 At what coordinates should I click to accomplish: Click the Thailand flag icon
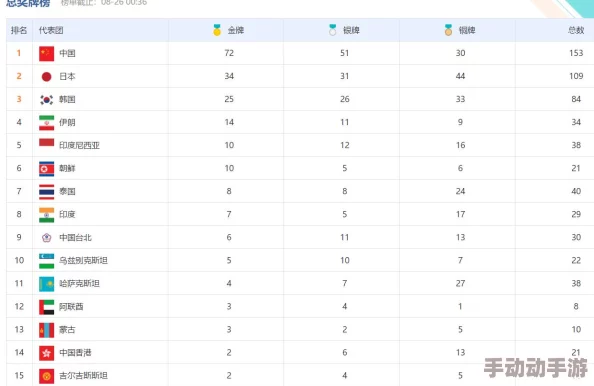click(x=47, y=192)
